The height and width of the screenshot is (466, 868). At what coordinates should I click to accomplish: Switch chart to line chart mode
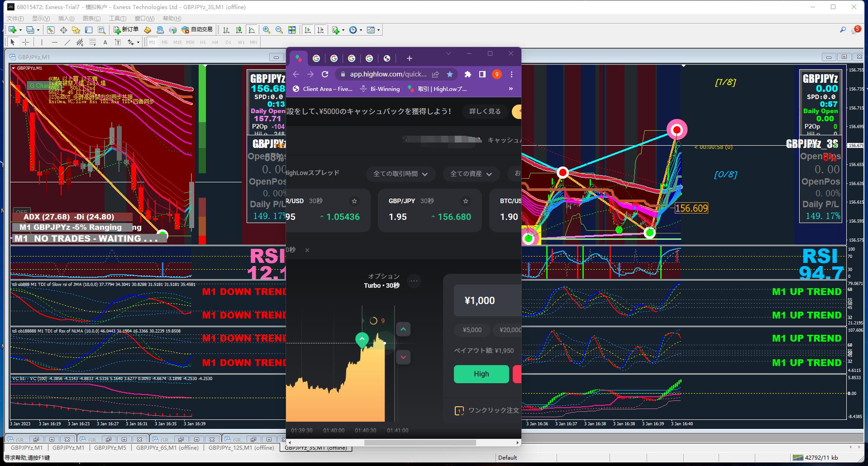click(252, 30)
